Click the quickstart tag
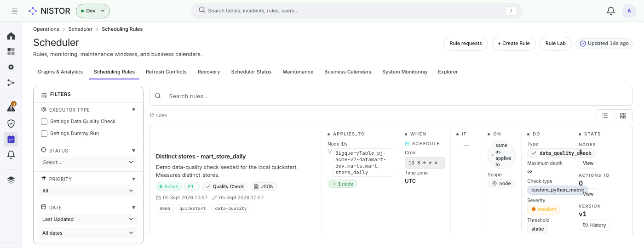644x248 pixels. pos(192,209)
